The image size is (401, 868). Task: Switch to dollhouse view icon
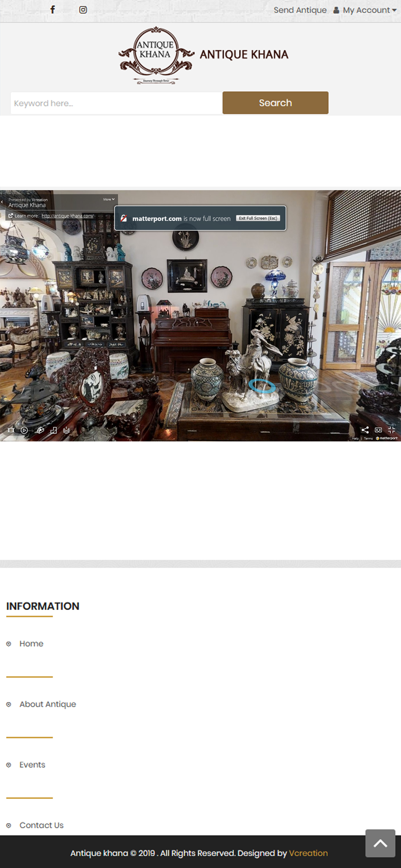click(40, 430)
